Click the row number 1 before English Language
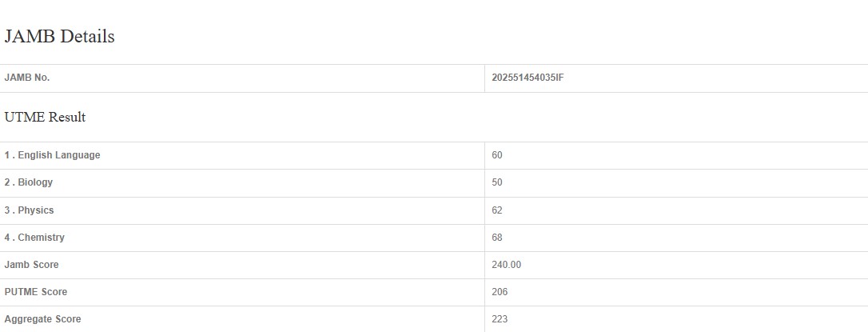The image size is (868, 332). point(7,155)
